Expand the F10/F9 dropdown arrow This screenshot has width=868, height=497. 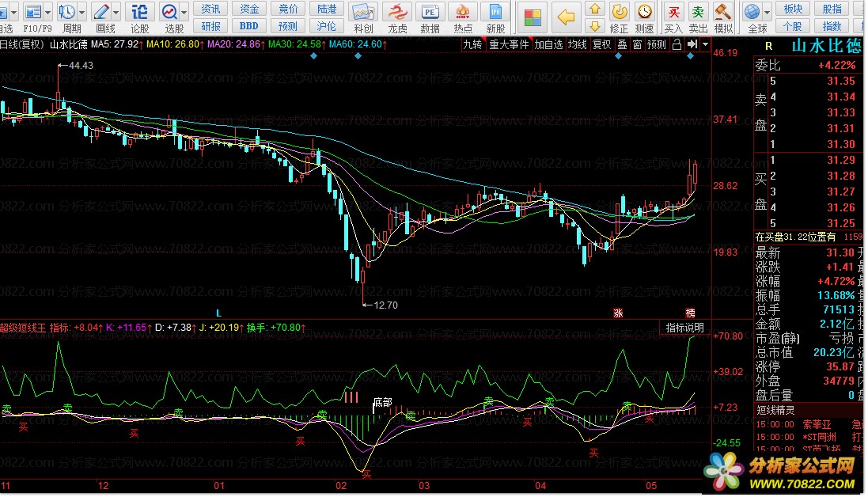click(x=48, y=12)
